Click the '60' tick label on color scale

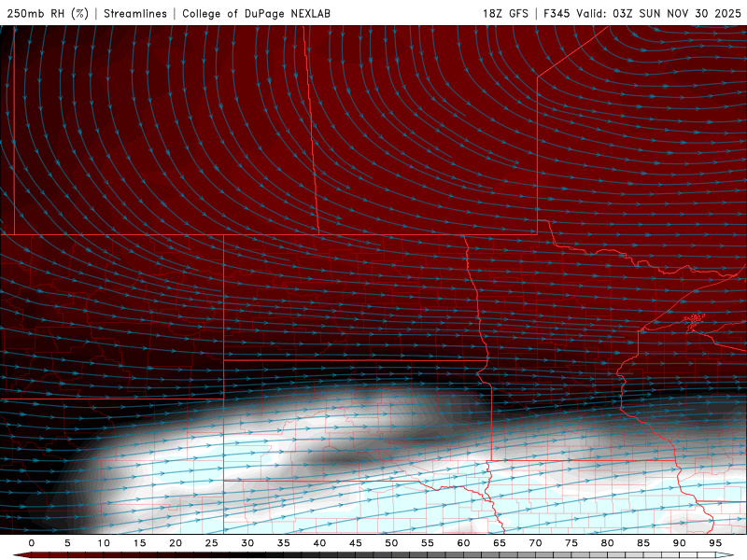(463, 543)
